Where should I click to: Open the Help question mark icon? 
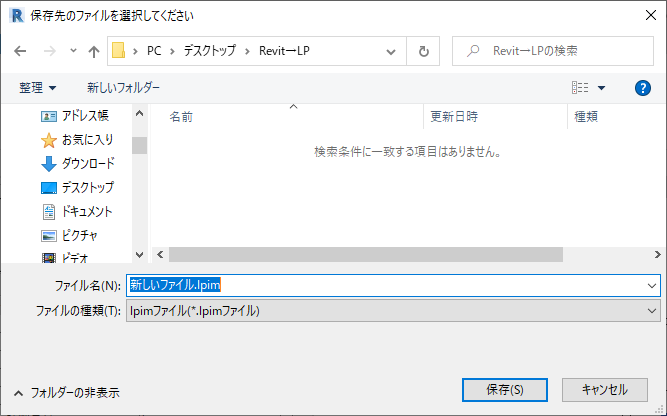click(x=643, y=88)
